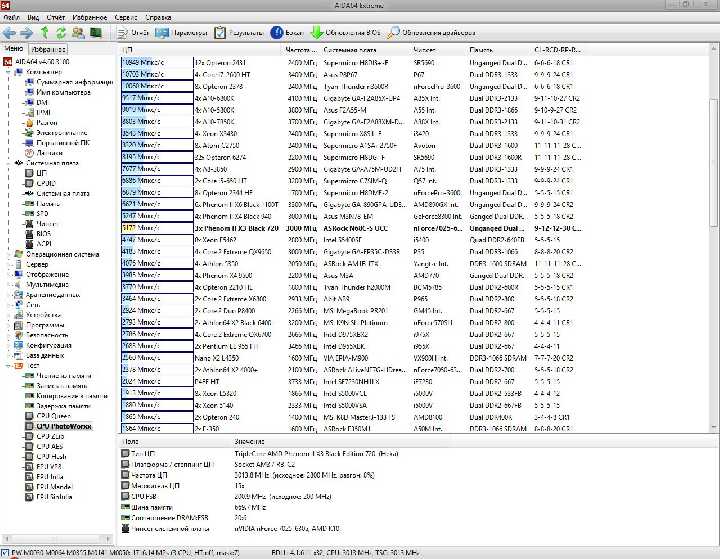The image size is (720, 559).
Task: Click tree panel scrollbar right arrow
Action: click(x=108, y=538)
